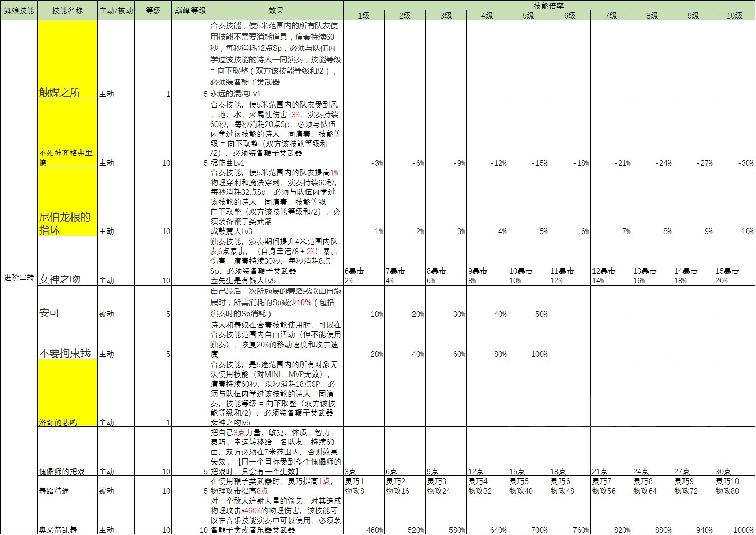Click the 技能倍率 merged header

(549, 6)
